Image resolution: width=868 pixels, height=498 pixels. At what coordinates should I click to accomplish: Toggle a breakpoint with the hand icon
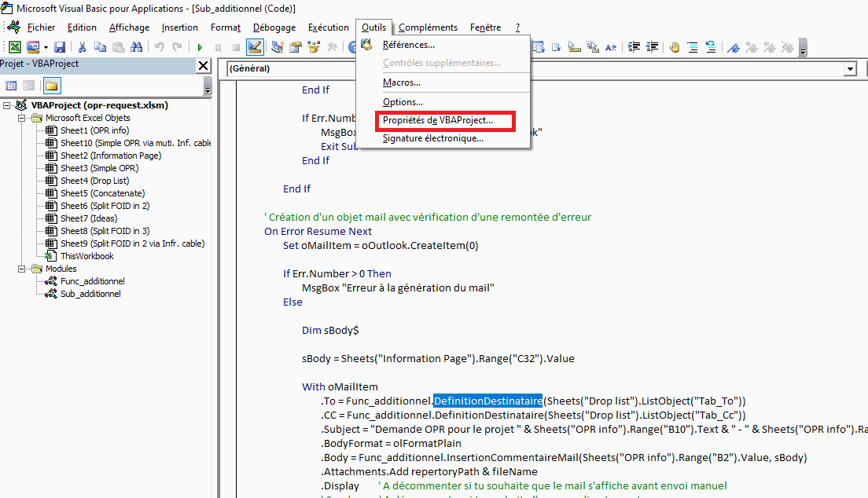tap(675, 47)
